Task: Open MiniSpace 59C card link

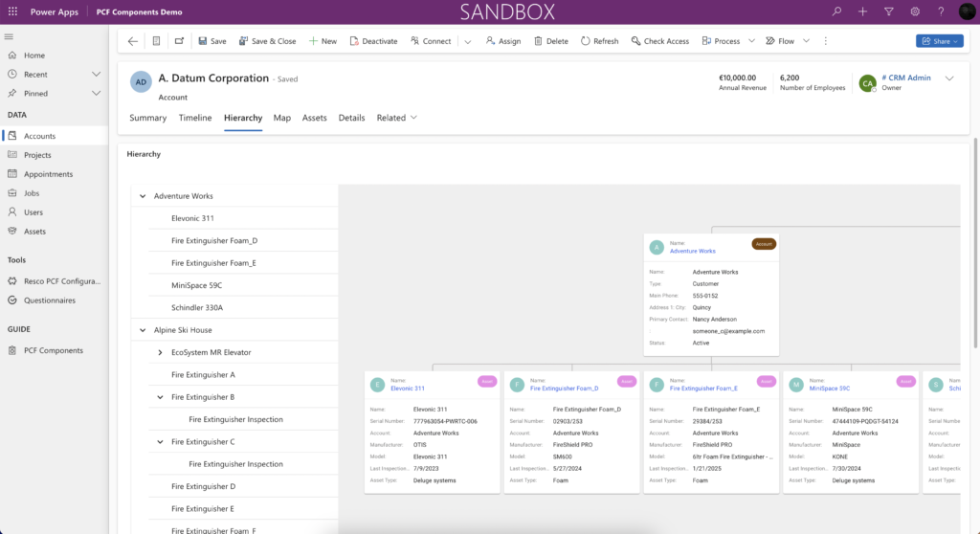Action: (x=830, y=389)
